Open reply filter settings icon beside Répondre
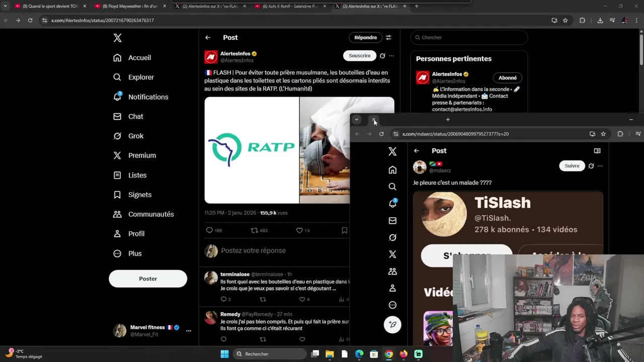644x362 pixels. tap(388, 38)
